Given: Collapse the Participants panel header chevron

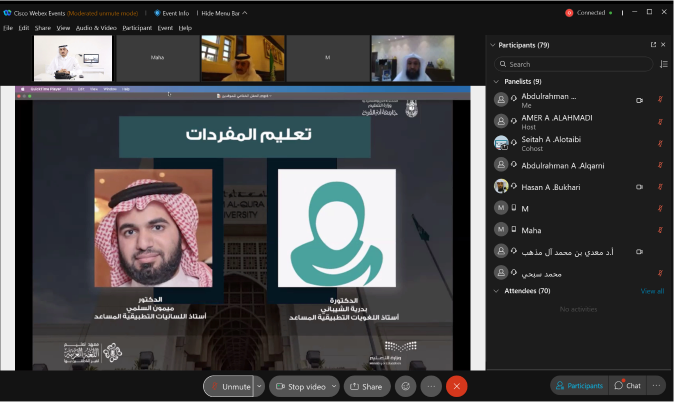Looking at the screenshot, I should coord(493,45).
